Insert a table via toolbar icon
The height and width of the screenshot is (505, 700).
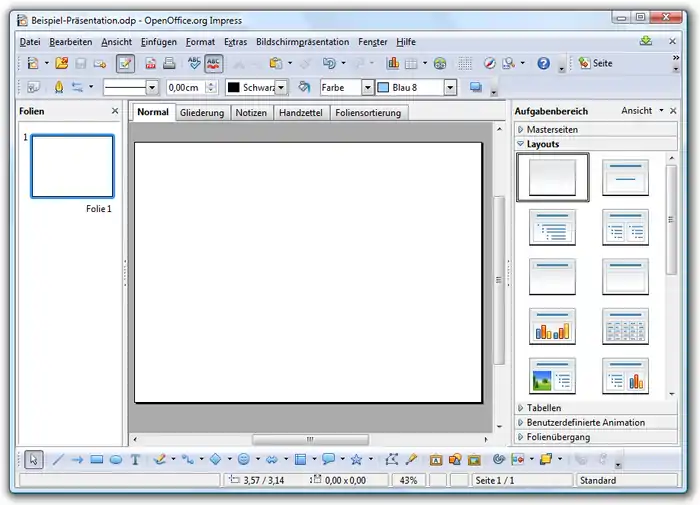(x=411, y=63)
